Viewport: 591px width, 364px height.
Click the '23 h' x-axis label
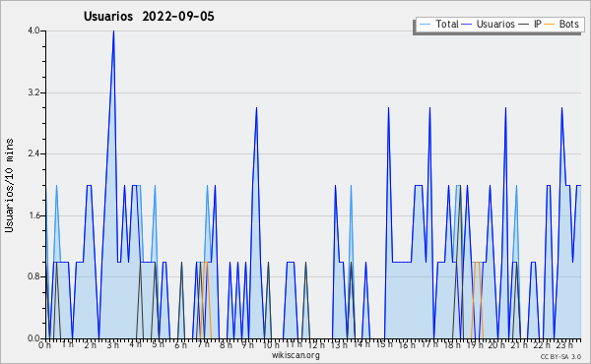click(x=564, y=344)
